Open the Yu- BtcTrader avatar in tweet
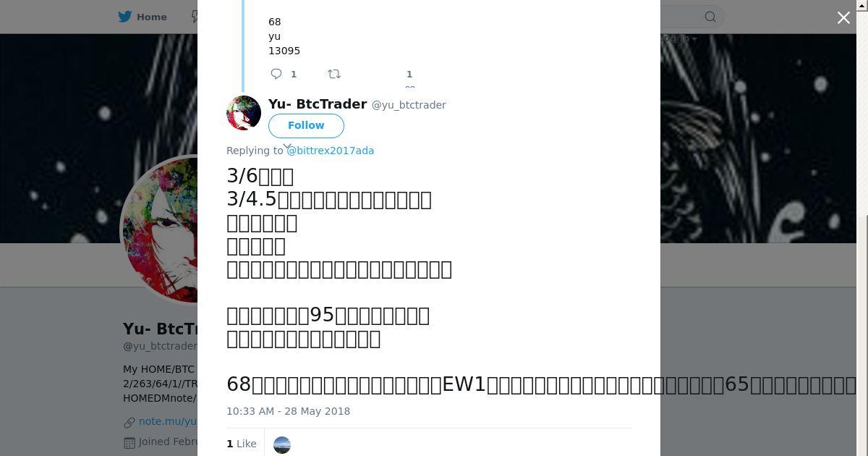 pyautogui.click(x=244, y=113)
